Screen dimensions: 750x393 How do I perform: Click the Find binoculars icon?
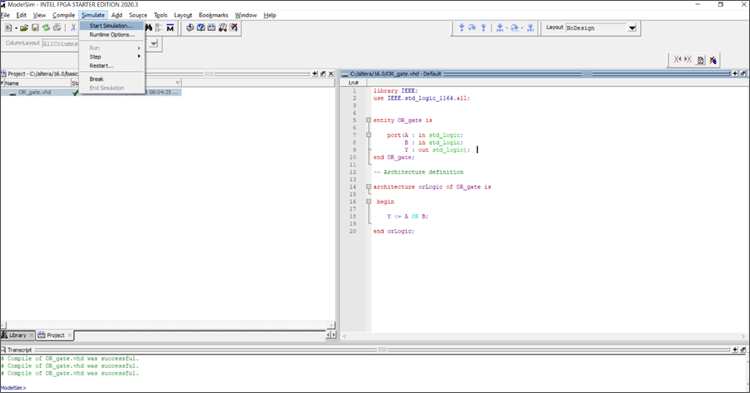point(149,28)
